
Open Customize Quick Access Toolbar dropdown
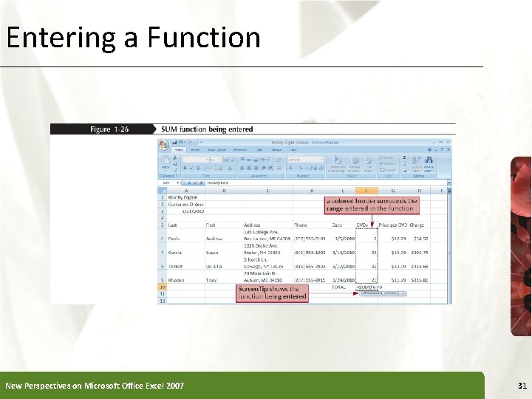201,142
